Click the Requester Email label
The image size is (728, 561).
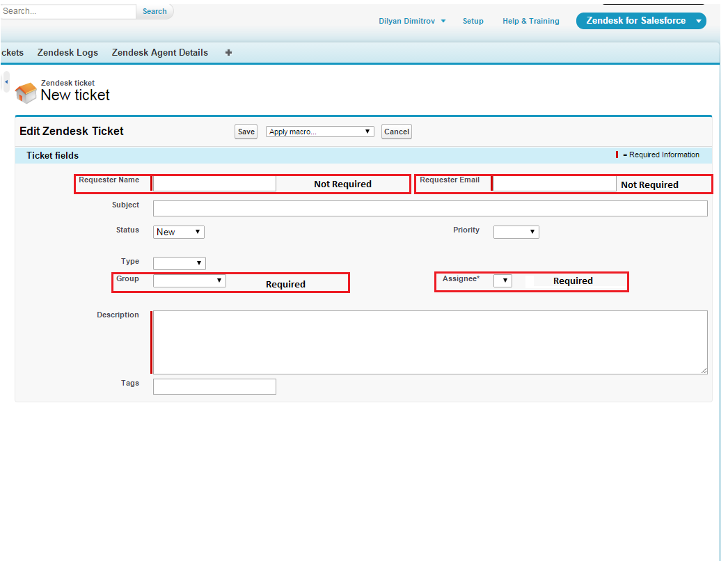pyautogui.click(x=450, y=180)
